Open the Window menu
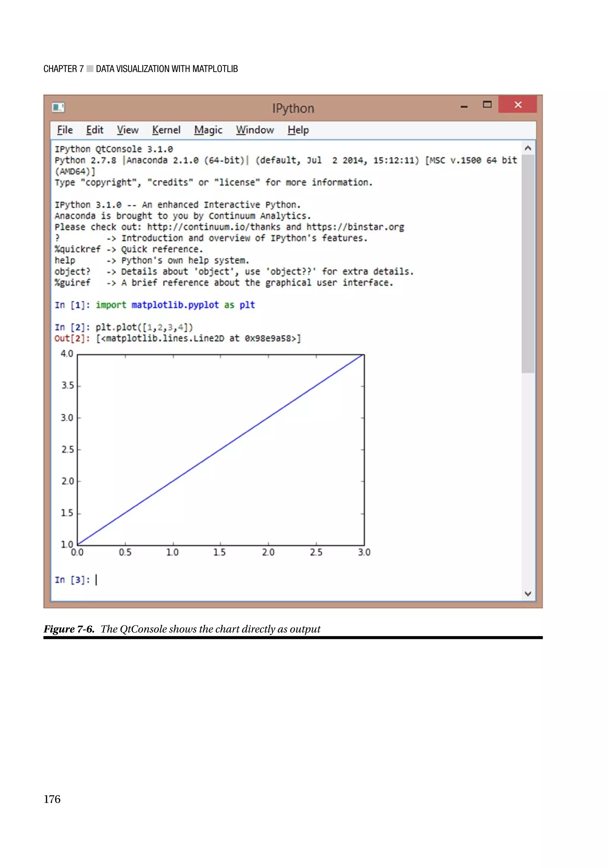The width and height of the screenshot is (608, 868). tap(255, 130)
